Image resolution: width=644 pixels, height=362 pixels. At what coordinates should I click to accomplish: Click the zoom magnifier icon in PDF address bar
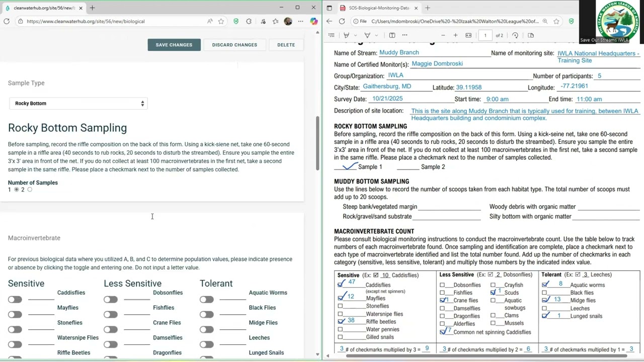coord(545,21)
